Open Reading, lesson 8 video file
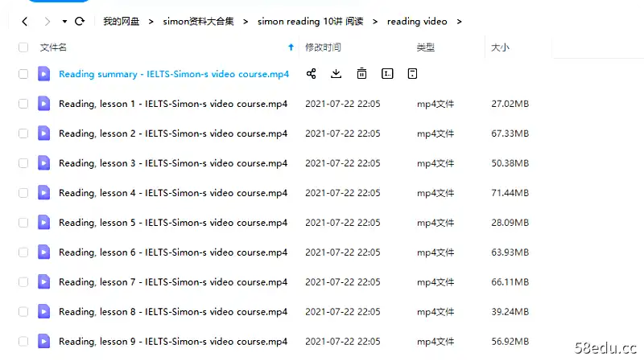This screenshot has width=644, height=361. (173, 312)
